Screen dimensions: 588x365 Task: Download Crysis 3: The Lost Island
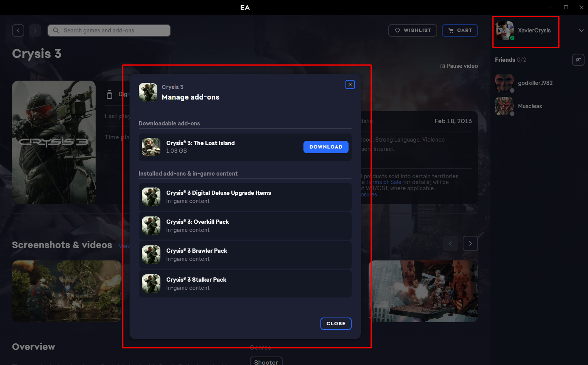tap(326, 147)
